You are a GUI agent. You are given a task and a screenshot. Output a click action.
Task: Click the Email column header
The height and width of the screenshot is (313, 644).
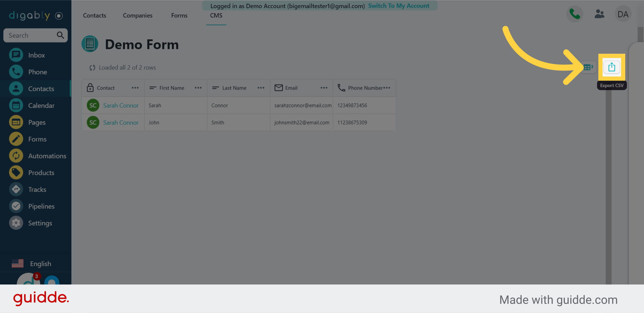(x=302, y=88)
